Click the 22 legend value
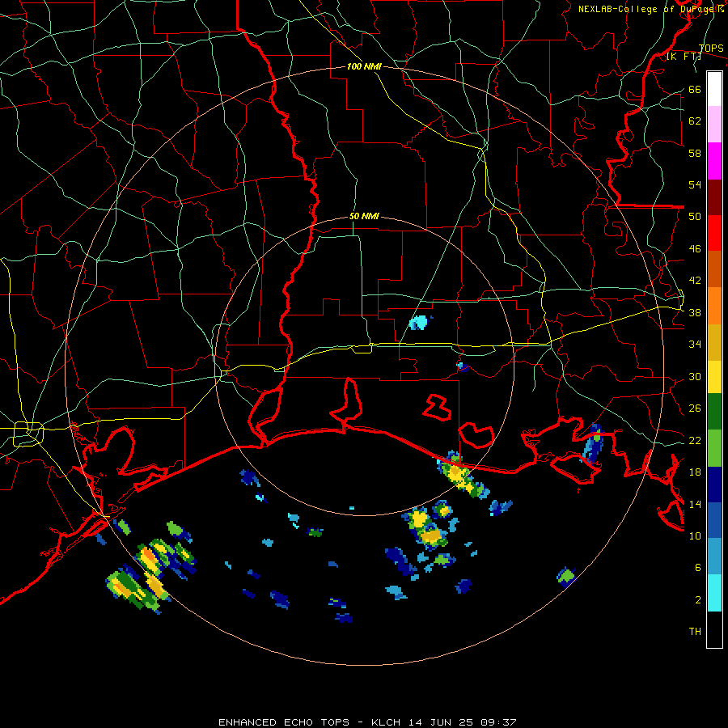This screenshot has width=728, height=728. tap(695, 440)
